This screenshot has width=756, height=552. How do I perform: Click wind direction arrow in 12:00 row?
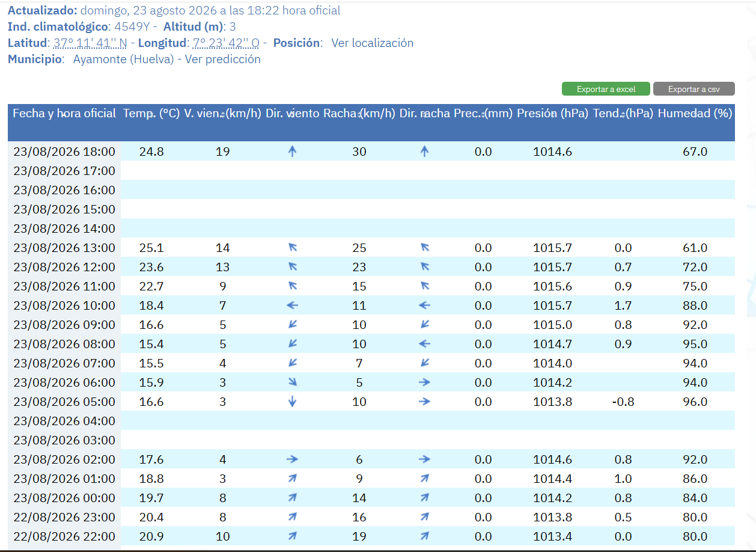[293, 266]
